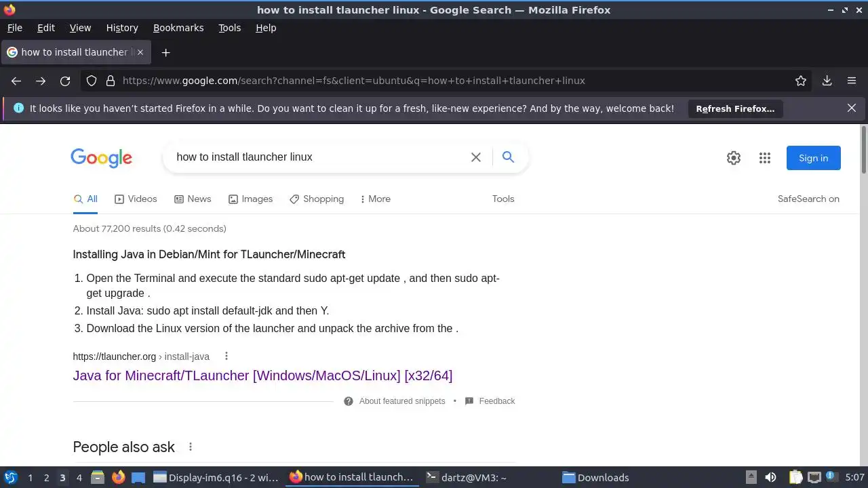
Task: Dismiss the Refresh Firefox notification bar
Action: point(852,108)
